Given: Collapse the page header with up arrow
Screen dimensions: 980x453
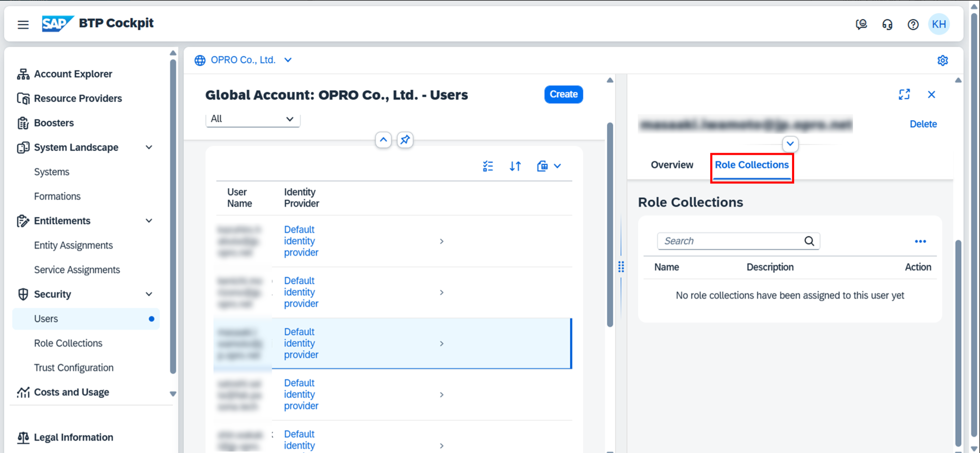Looking at the screenshot, I should coord(383,140).
